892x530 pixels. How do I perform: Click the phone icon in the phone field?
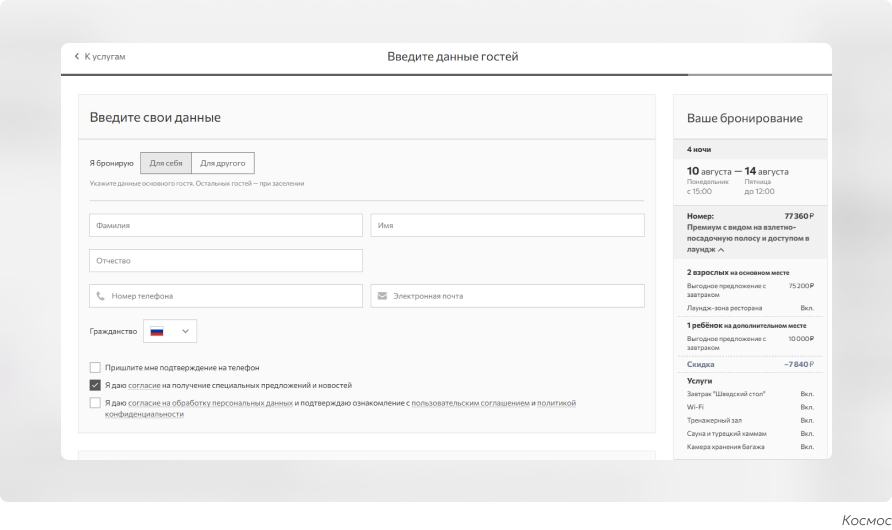point(100,296)
